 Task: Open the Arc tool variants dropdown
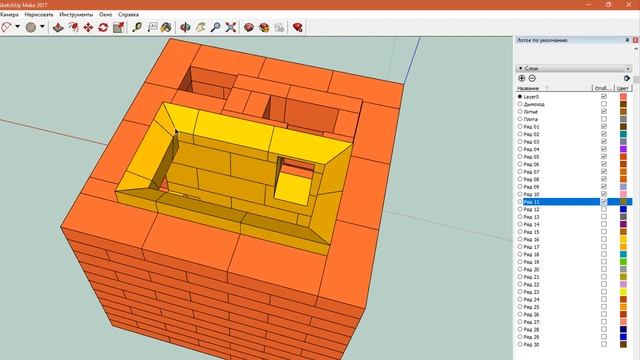[x=18, y=27]
